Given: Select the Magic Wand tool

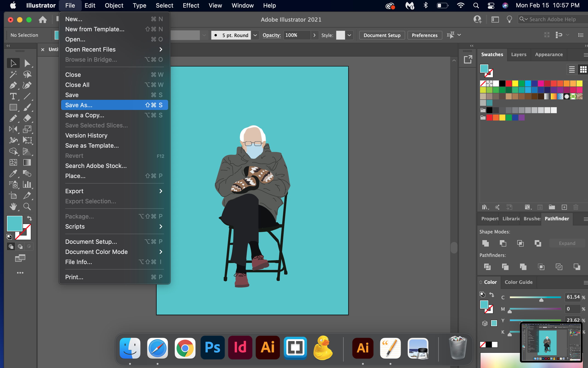Looking at the screenshot, I should pyautogui.click(x=13, y=74).
